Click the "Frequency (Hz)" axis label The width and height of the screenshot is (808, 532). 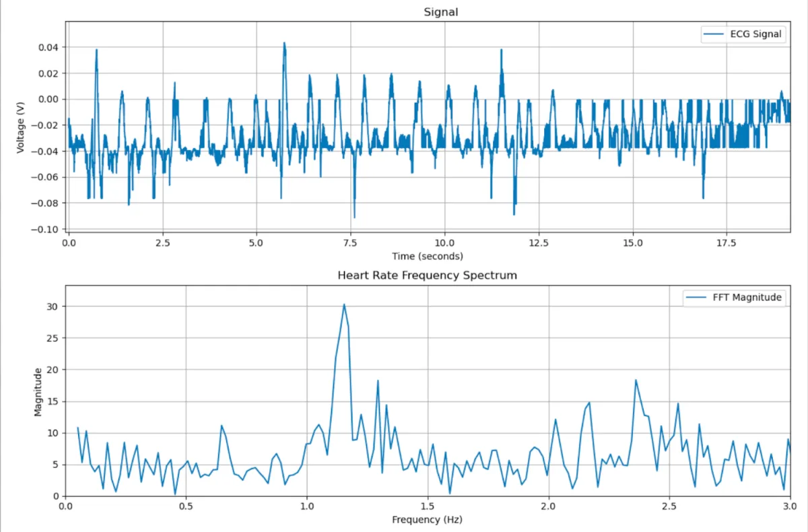(428, 519)
